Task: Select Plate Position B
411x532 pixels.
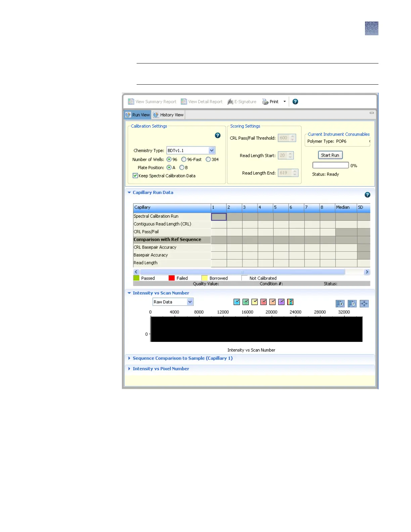Action: 182,168
